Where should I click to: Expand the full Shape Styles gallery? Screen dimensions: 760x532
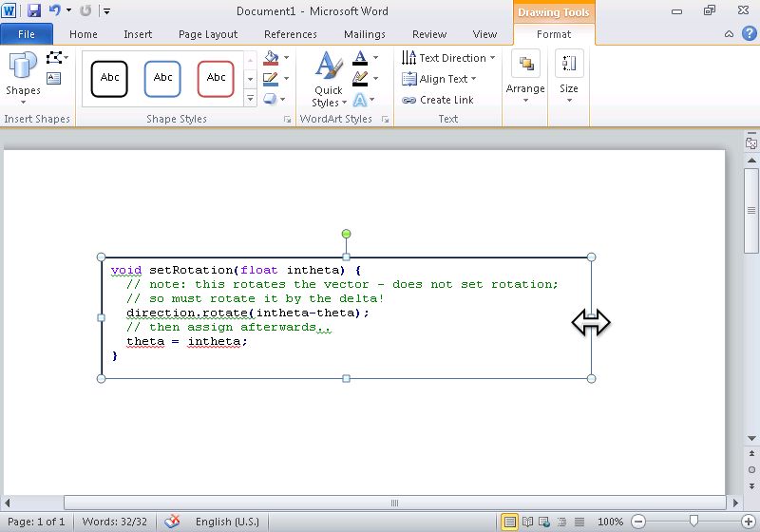point(250,98)
